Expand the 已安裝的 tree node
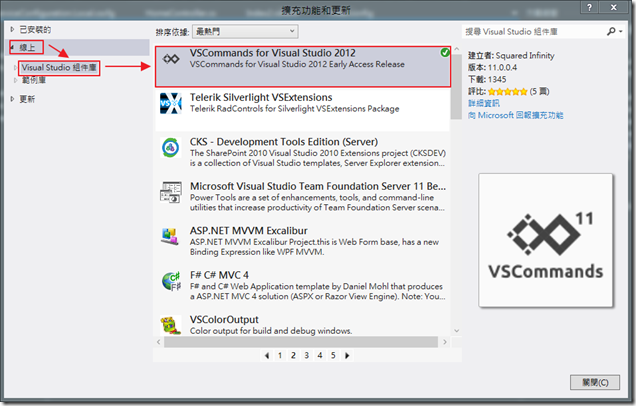Image resolution: width=636 pixels, height=406 pixels. click(x=12, y=29)
